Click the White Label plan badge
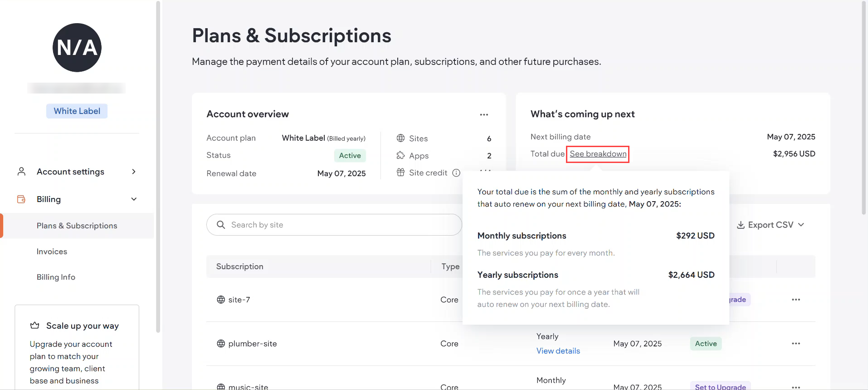Screen dimensions: 868x390 click(x=77, y=111)
